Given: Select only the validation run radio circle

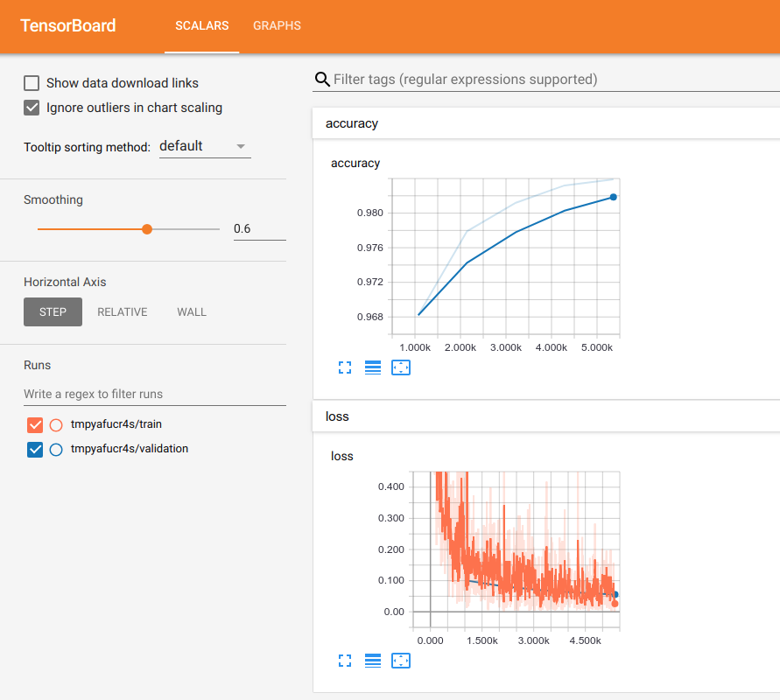Looking at the screenshot, I should point(56,450).
